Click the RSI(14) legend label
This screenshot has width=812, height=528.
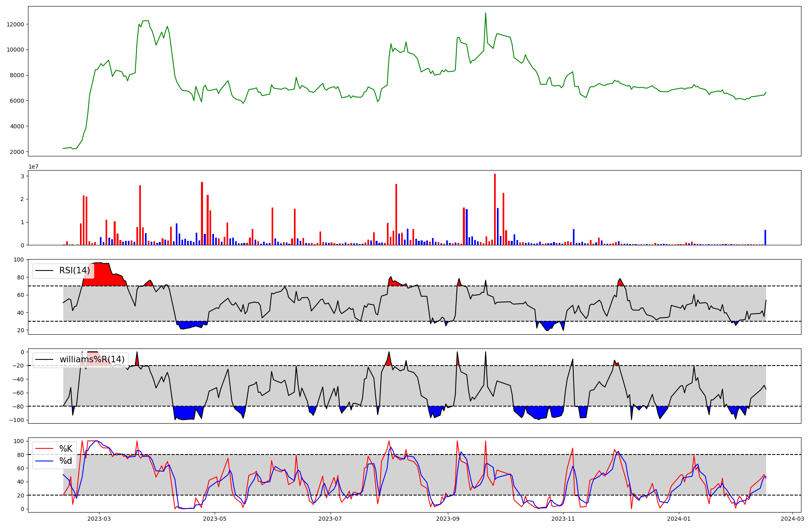(75, 270)
